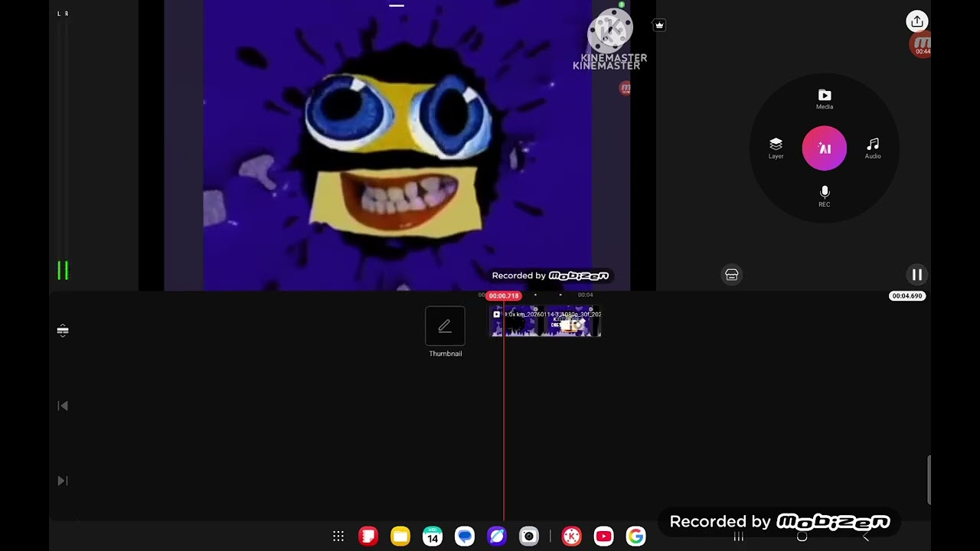
Task: Open the Samsung Internet browser
Action: tap(497, 536)
